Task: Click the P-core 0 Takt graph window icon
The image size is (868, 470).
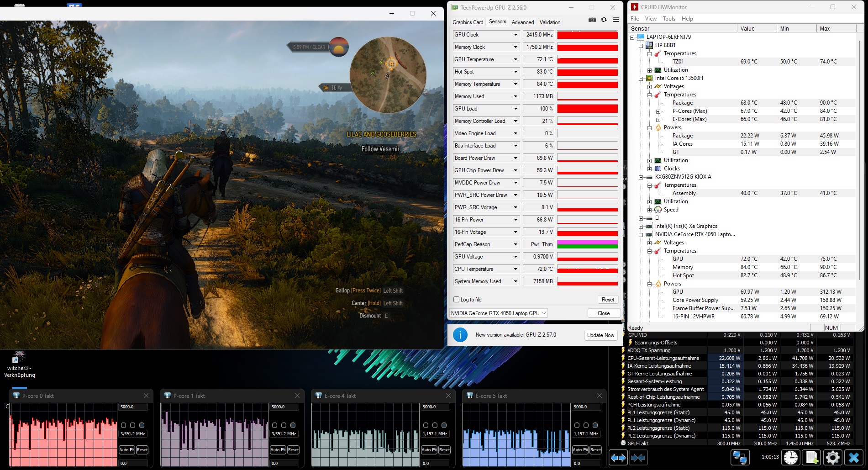Action: point(16,396)
